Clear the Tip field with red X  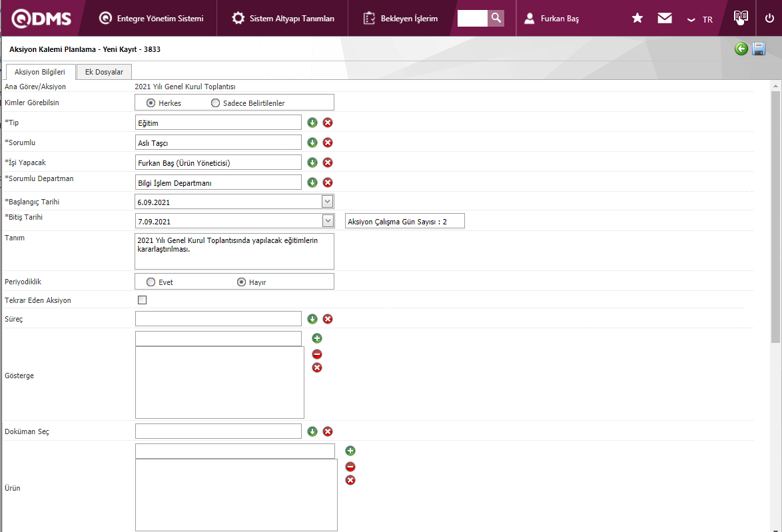(328, 123)
